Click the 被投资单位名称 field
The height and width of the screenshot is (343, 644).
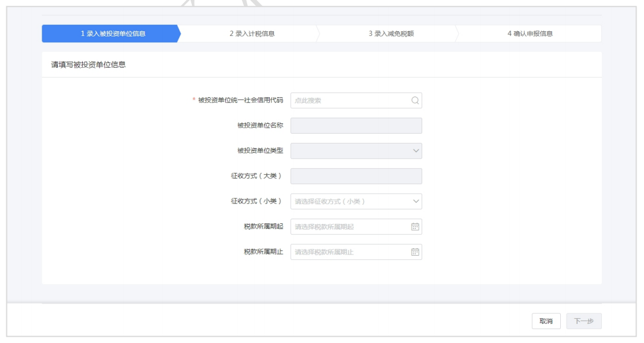(356, 126)
